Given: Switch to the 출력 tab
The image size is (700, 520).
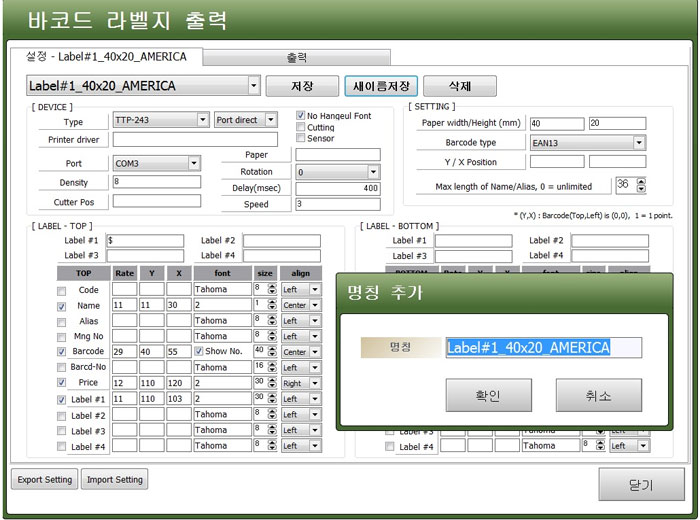Looking at the screenshot, I should (296, 58).
